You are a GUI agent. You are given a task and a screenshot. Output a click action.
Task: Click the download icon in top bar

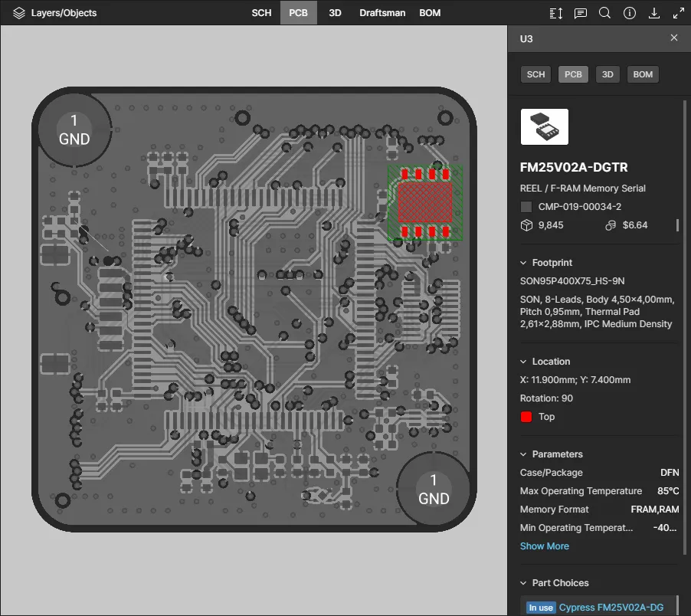pyautogui.click(x=654, y=13)
